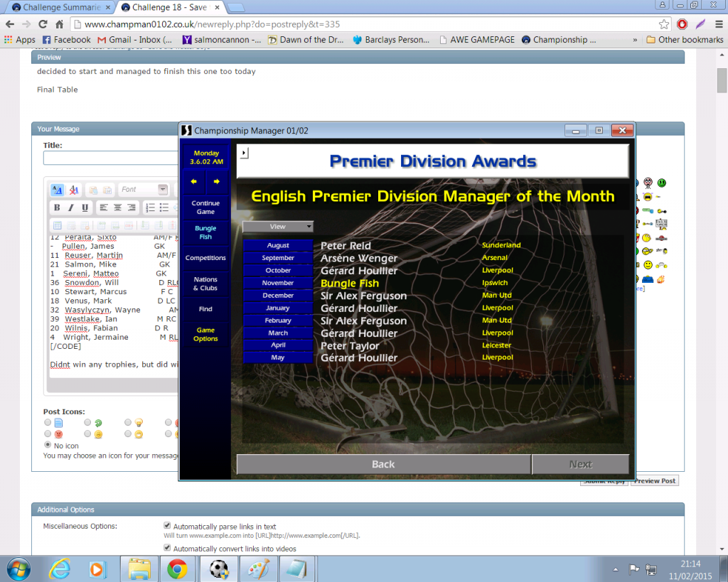728x582 pixels.
Task: Select the blue document post icon
Action: coord(58,423)
